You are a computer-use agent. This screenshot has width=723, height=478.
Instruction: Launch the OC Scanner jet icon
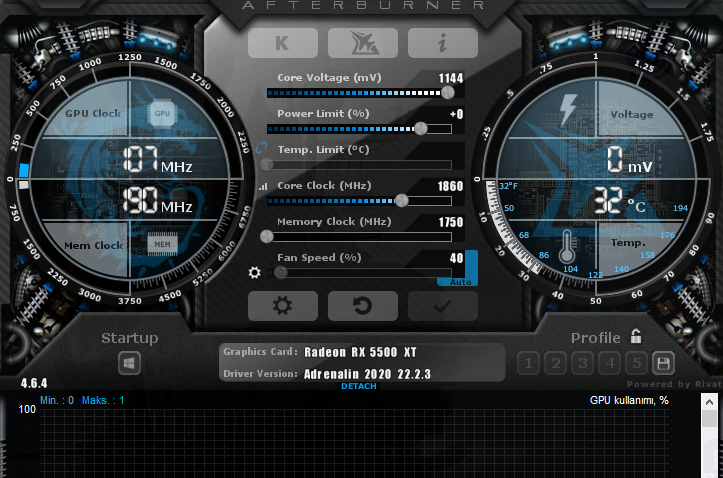(363, 43)
